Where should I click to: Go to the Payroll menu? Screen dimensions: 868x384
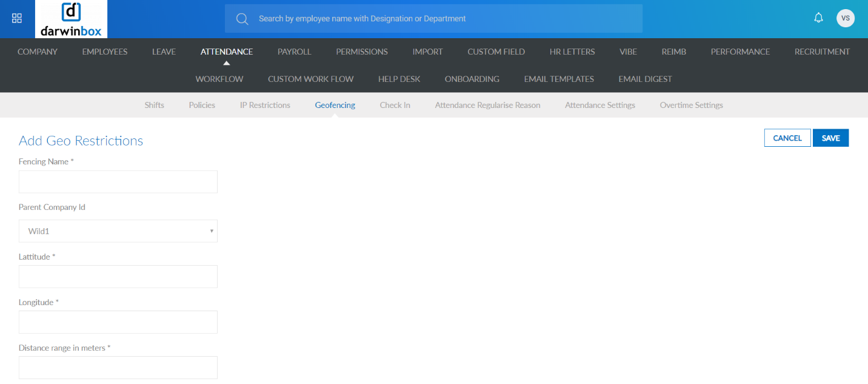tap(294, 52)
